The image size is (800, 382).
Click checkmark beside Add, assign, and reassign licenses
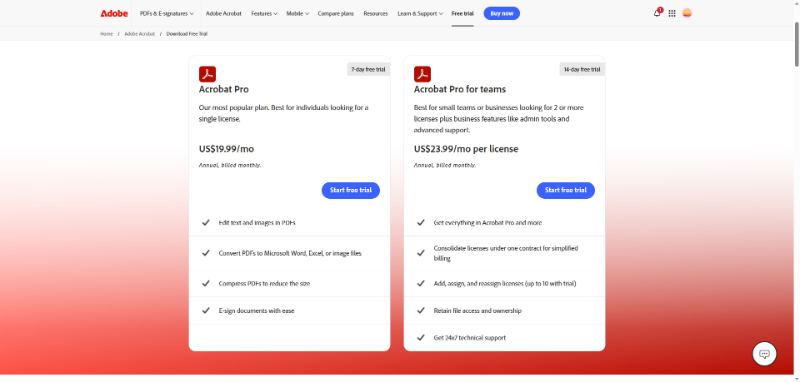click(x=421, y=283)
